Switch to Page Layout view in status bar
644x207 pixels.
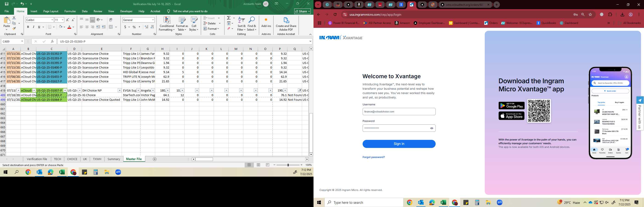(258, 165)
